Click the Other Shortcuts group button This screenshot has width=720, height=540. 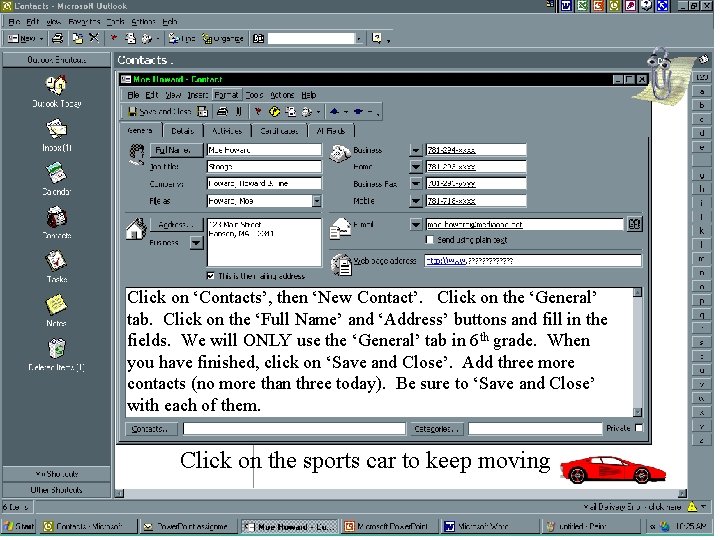coord(56,490)
